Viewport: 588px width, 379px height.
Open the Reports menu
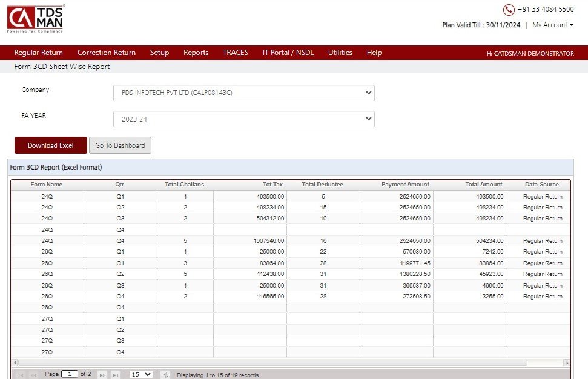[x=196, y=53]
